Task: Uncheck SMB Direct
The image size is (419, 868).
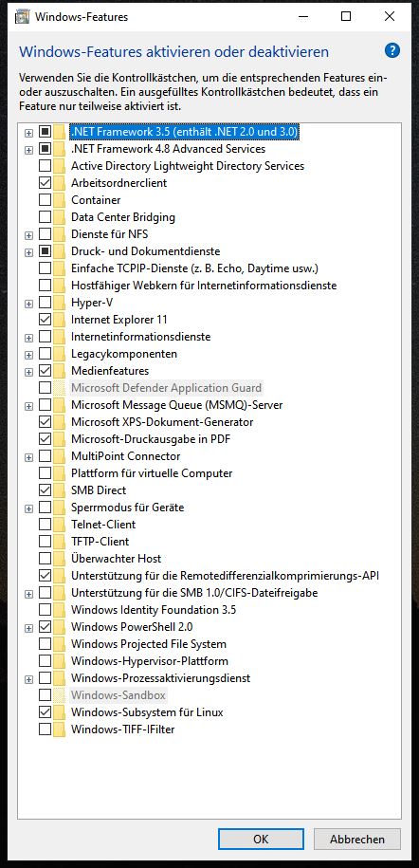Action: click(45, 490)
